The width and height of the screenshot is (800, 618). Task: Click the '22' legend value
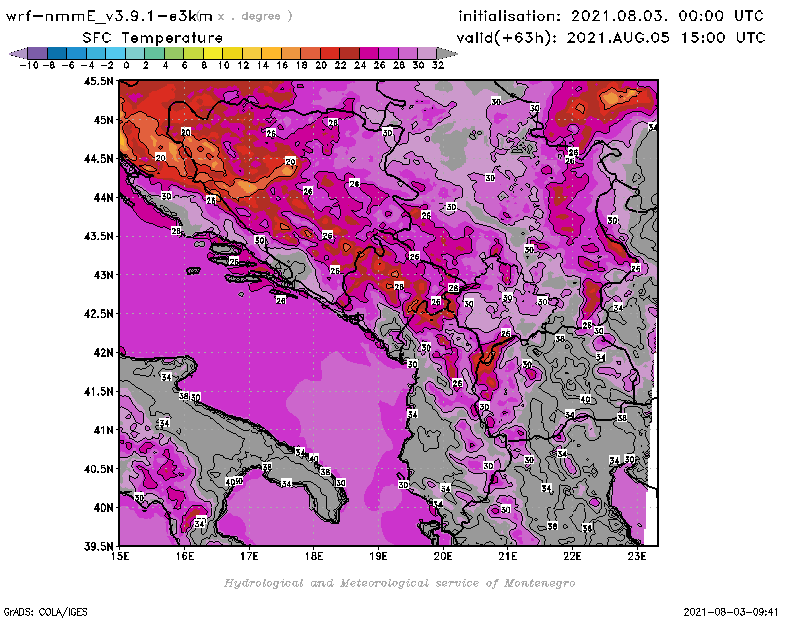tap(340, 66)
